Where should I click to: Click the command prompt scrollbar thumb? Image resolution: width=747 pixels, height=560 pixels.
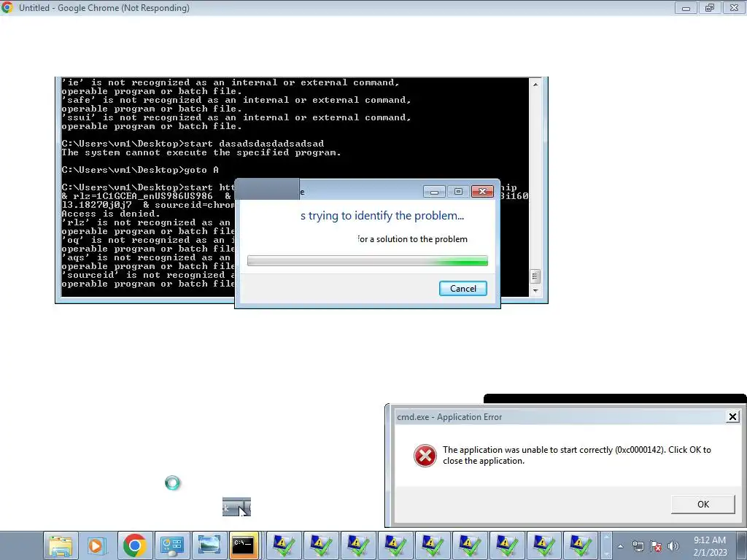click(x=535, y=276)
